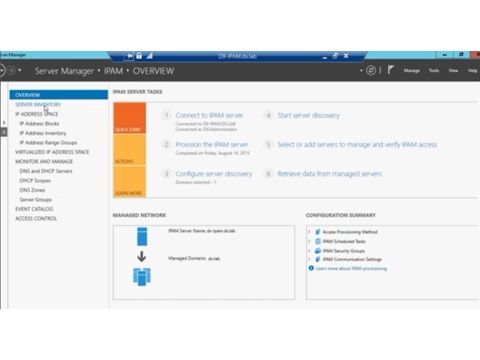Open IP Address Inventory
Screen dimensions: 480x360
coord(43,133)
